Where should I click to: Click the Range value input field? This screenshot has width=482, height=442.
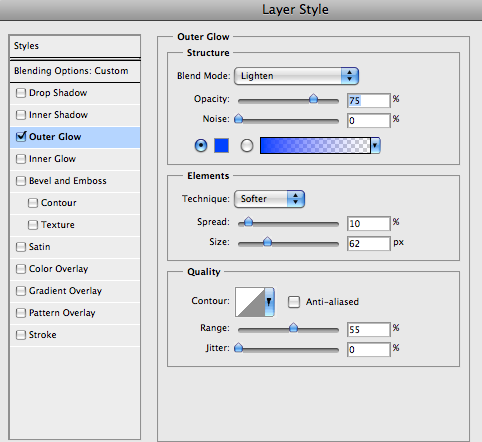click(x=369, y=330)
